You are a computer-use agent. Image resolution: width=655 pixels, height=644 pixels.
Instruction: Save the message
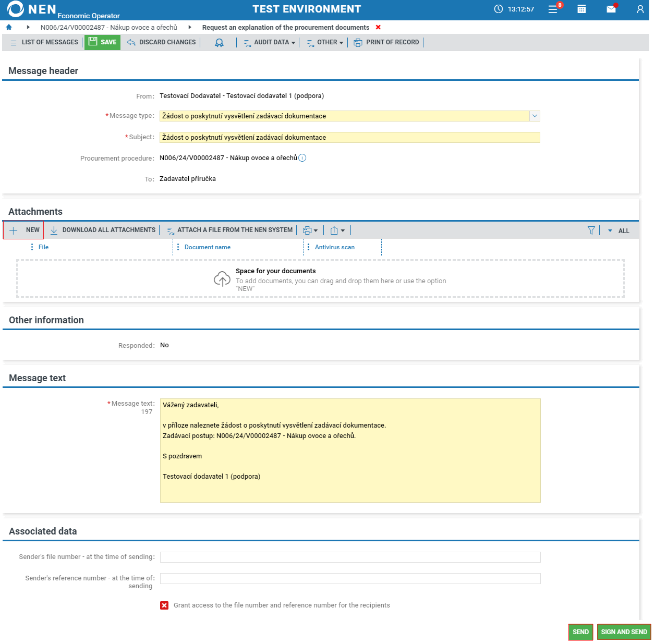tap(102, 42)
